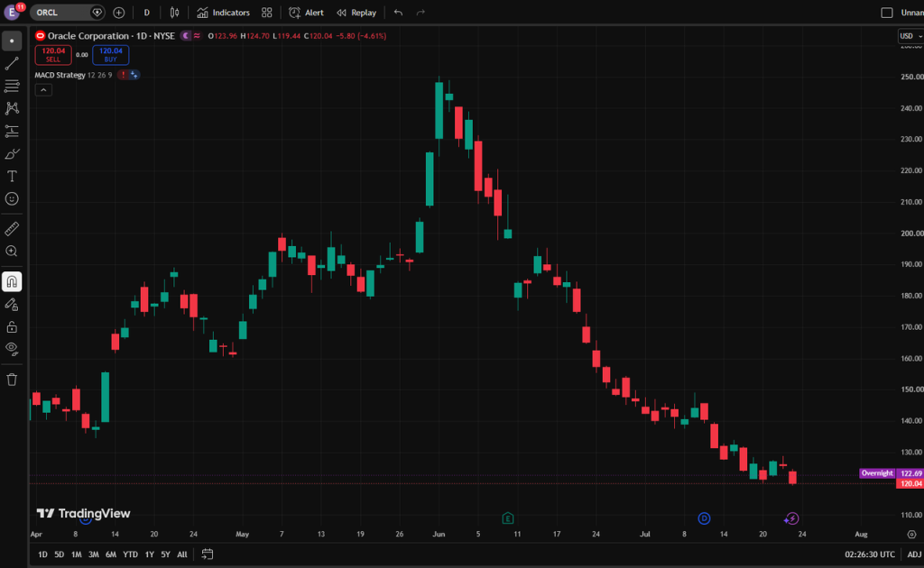Click the MACD Strategy error warning icon

(x=123, y=75)
